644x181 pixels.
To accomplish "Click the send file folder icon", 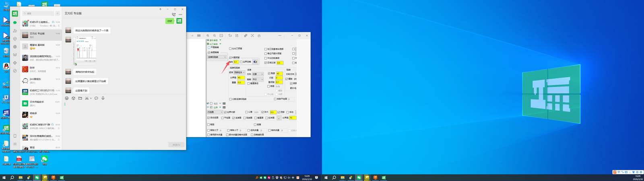I will pyautogui.click(x=80, y=98).
